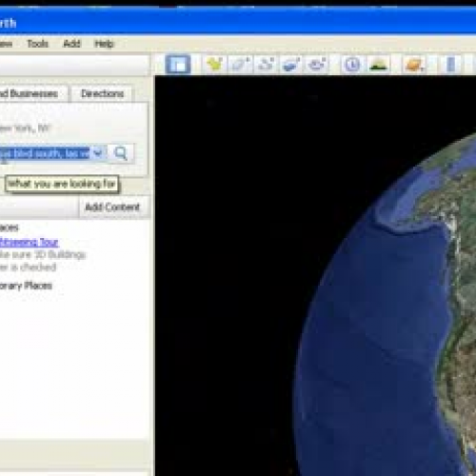Open the Add menu
Viewport: 476px width, 476px height.
[72, 44]
